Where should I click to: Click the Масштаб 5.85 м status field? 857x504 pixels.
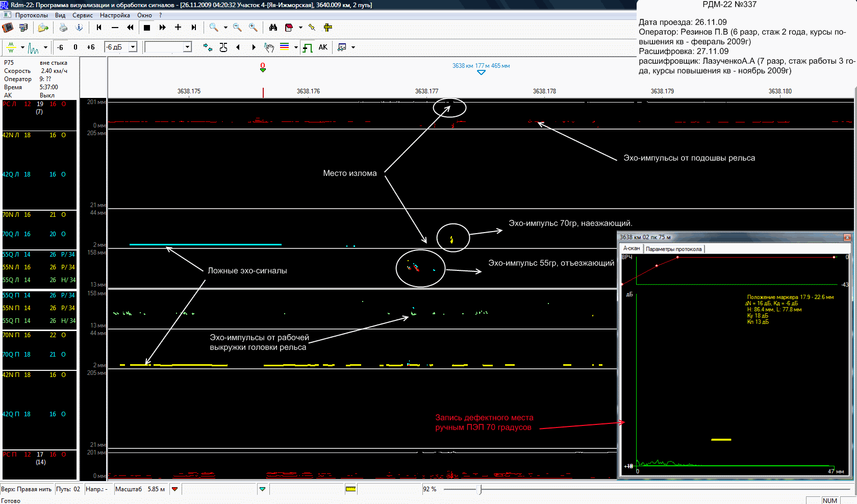pyautogui.click(x=140, y=489)
